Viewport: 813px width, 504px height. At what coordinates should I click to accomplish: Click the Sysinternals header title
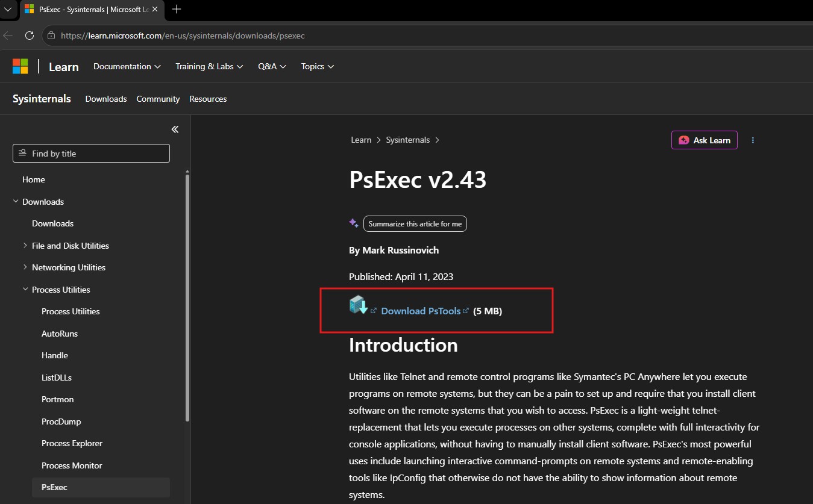click(42, 99)
